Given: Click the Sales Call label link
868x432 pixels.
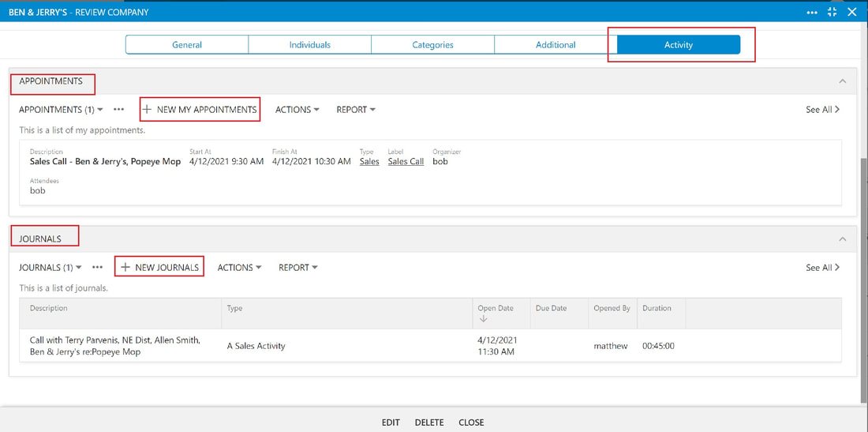Looking at the screenshot, I should coord(406,162).
